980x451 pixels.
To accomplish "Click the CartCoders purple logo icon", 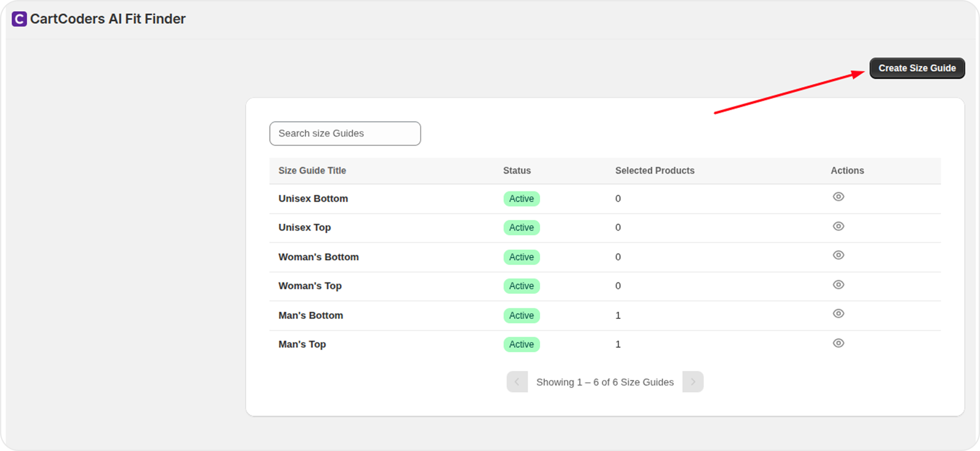I will 19,19.
